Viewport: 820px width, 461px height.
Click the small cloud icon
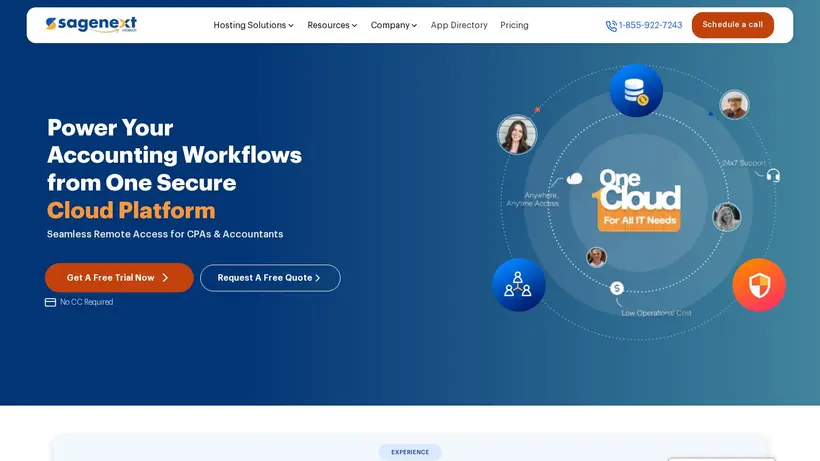(574, 179)
